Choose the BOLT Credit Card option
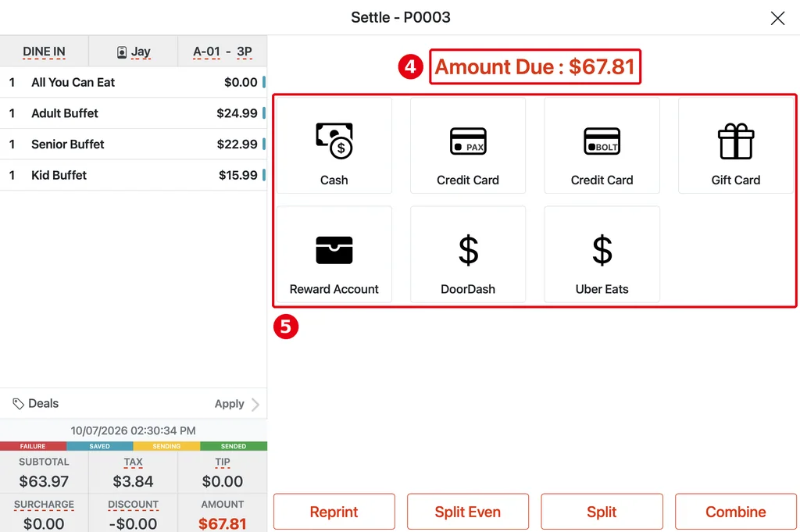The width and height of the screenshot is (800, 532). pyautogui.click(x=602, y=145)
